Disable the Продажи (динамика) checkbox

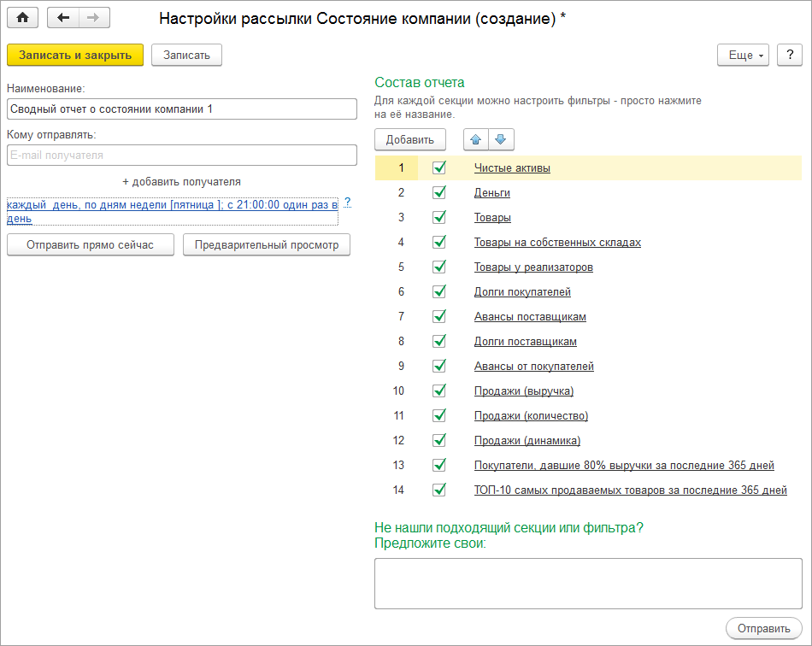(x=439, y=441)
